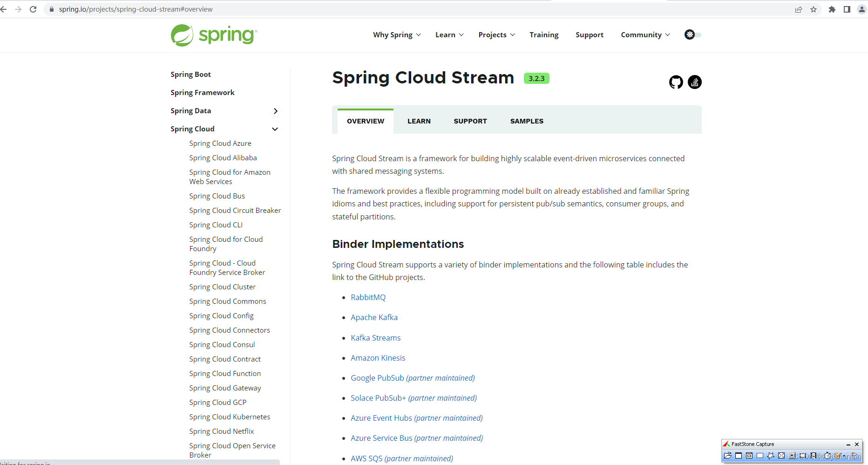View site info via lock icon
The image size is (868, 465).
52,9
